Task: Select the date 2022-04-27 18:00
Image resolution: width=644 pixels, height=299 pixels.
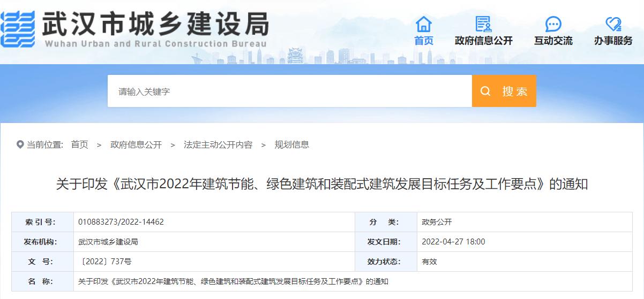Action: click(x=453, y=242)
